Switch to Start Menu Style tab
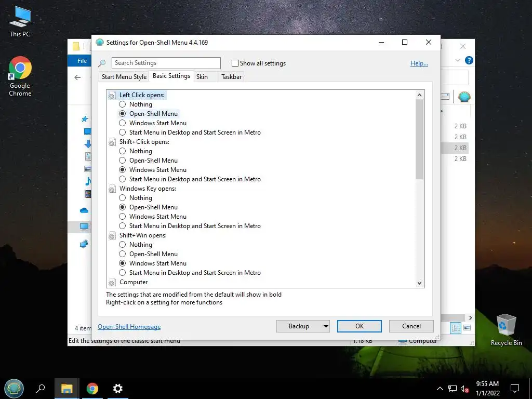 pos(124,77)
